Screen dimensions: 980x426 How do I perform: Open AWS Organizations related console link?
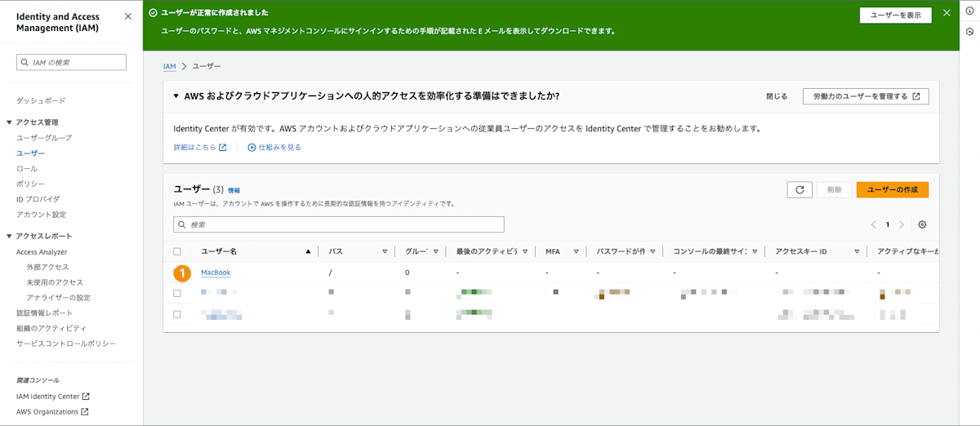pos(47,412)
